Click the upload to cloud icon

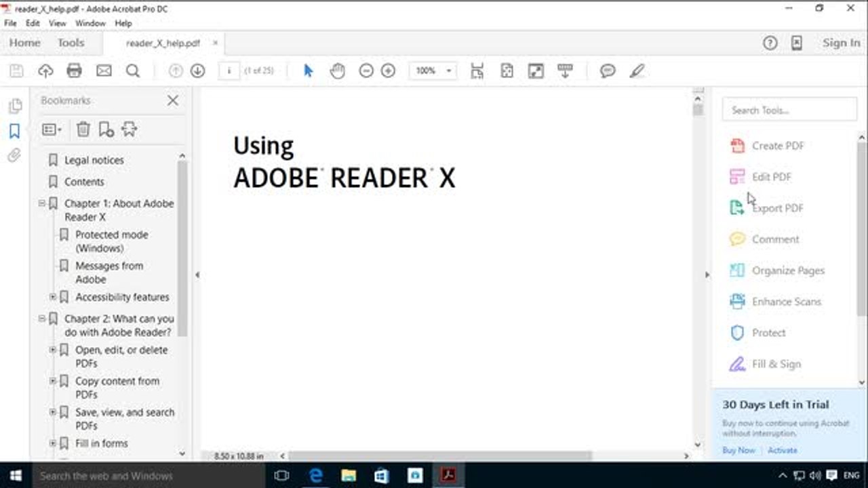click(45, 70)
